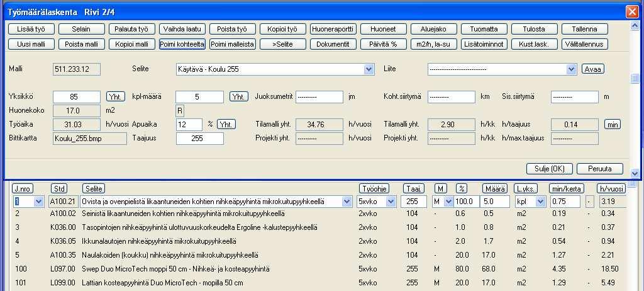Open Huoneraportti
Image resolution: width=644 pixels, height=291 pixels.
point(333,29)
